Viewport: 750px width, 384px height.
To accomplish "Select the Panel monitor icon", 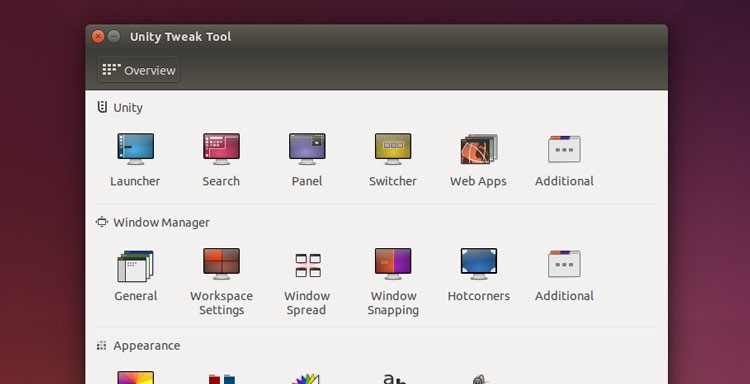I will (x=307, y=149).
